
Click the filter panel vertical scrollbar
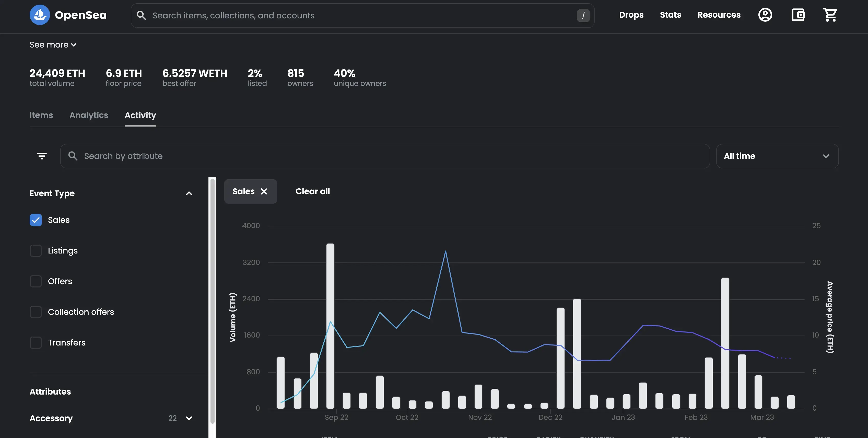click(212, 300)
